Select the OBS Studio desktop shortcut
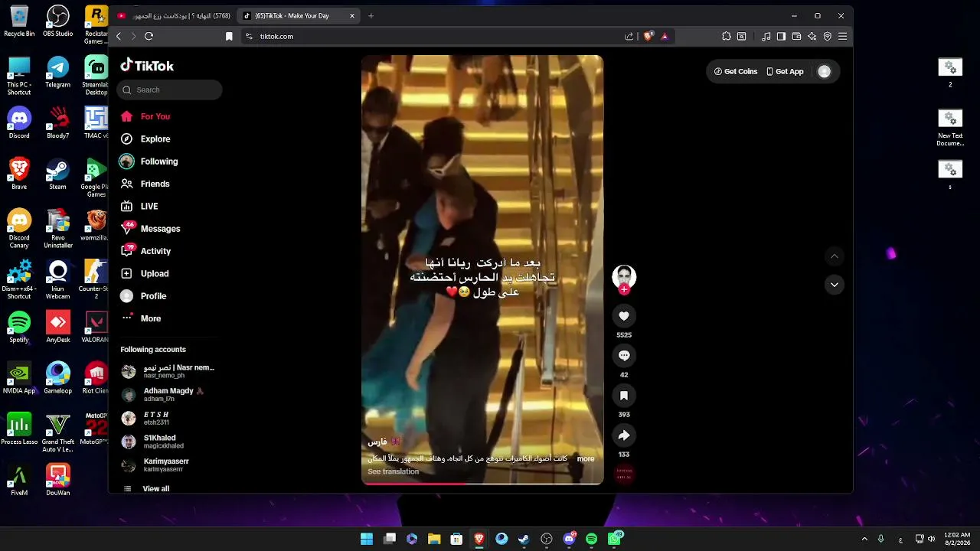The height and width of the screenshot is (551, 980). click(x=58, y=21)
